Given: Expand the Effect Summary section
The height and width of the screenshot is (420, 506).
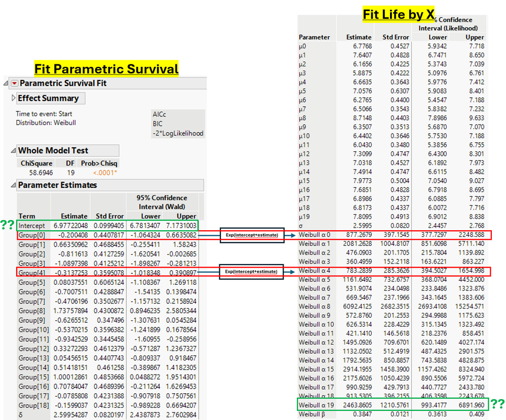Looking at the screenshot, I should tap(13, 98).
